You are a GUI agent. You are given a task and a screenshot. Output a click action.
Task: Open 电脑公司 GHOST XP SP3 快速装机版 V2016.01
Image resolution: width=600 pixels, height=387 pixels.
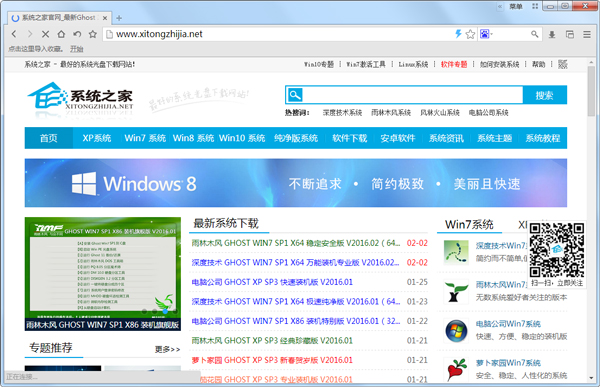coord(272,282)
